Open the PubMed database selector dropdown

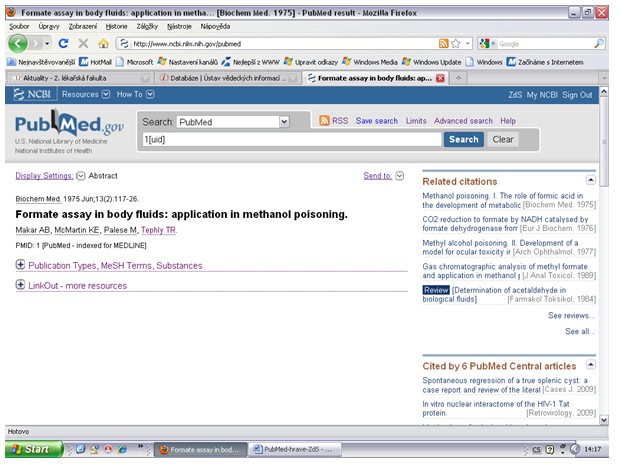(284, 122)
